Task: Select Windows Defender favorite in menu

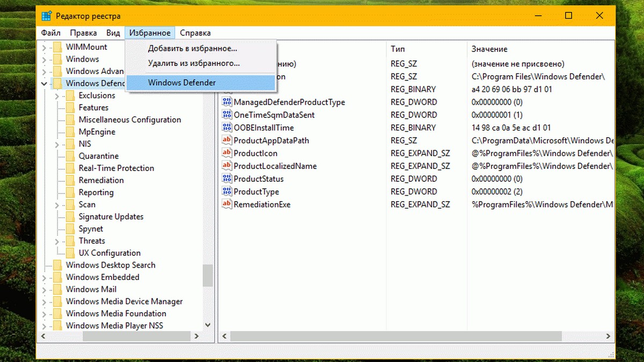Action: point(201,83)
